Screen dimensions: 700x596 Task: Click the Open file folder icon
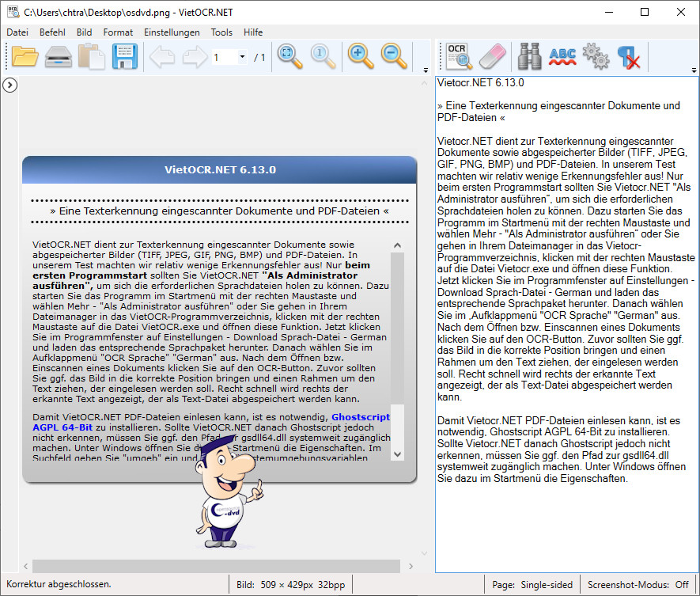point(25,56)
